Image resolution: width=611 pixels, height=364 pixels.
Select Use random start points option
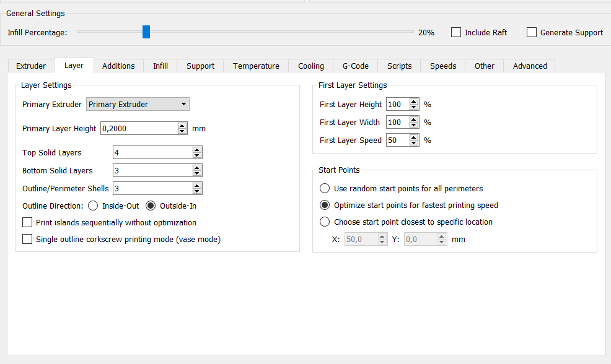tap(325, 188)
